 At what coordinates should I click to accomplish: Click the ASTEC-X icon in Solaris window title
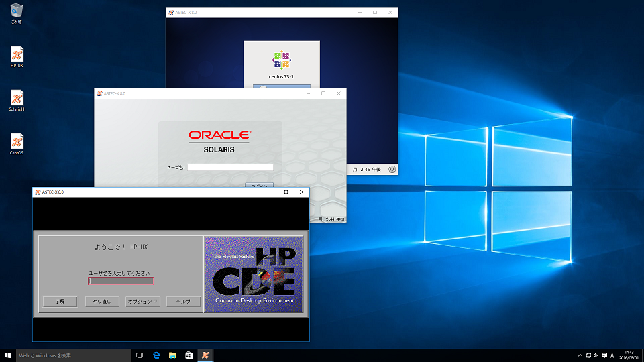pyautogui.click(x=99, y=94)
